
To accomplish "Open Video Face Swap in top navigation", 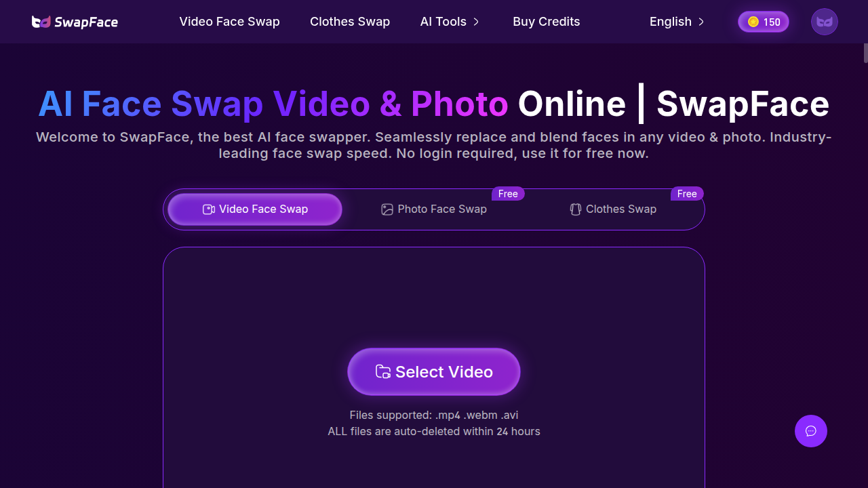I will 229,22.
